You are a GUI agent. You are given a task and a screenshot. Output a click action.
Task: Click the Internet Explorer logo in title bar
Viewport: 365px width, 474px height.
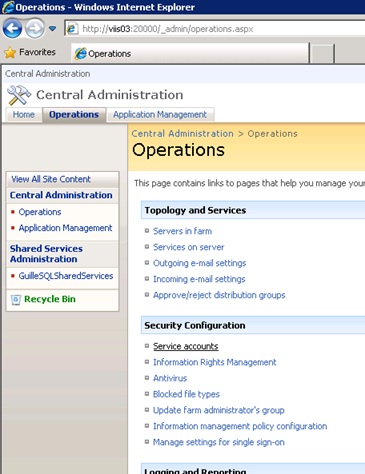(8, 7)
